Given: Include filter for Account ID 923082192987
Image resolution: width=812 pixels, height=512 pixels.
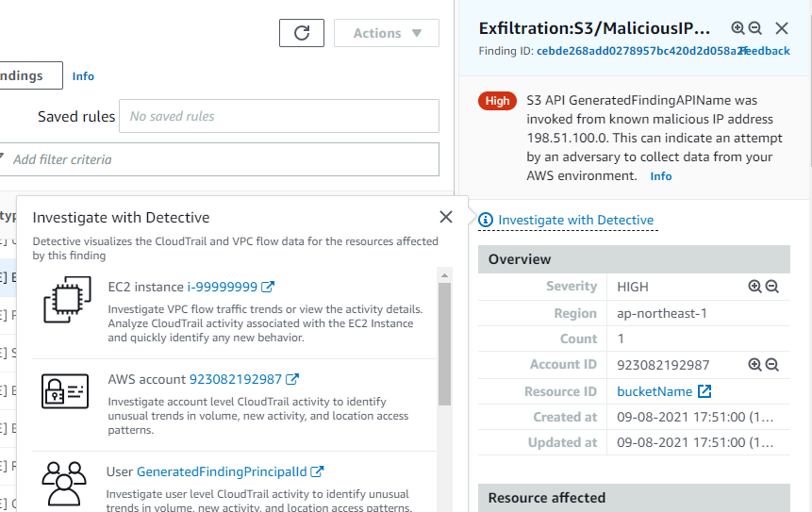Looking at the screenshot, I should (x=754, y=365).
